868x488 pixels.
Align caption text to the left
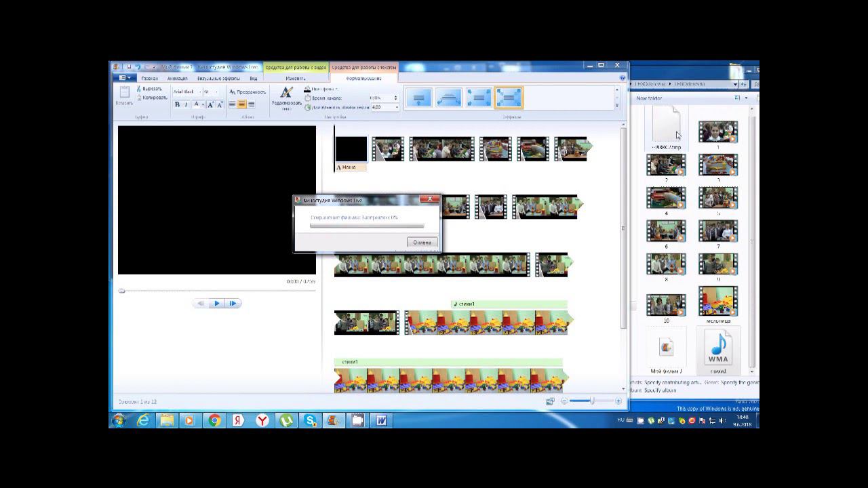coord(232,104)
